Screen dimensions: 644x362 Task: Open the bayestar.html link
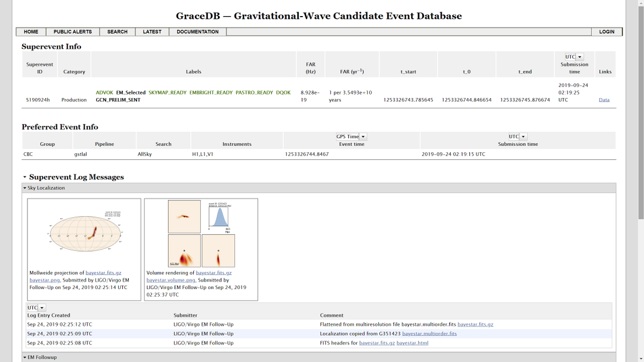pyautogui.click(x=412, y=343)
